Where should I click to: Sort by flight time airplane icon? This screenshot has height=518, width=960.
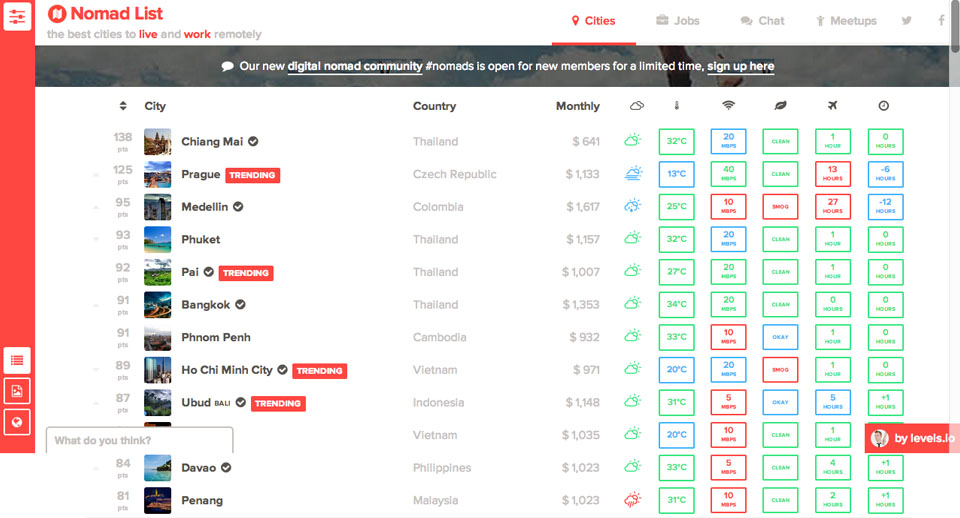click(x=832, y=106)
